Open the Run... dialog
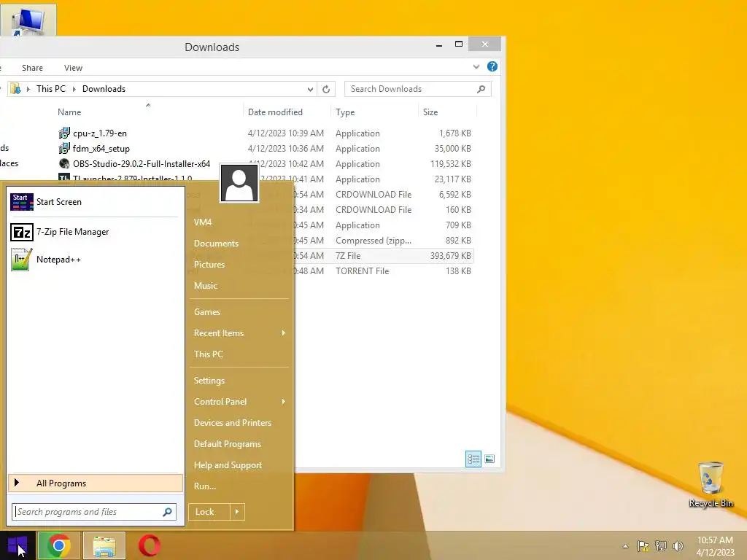Screen dimensions: 747x560 pos(205,486)
